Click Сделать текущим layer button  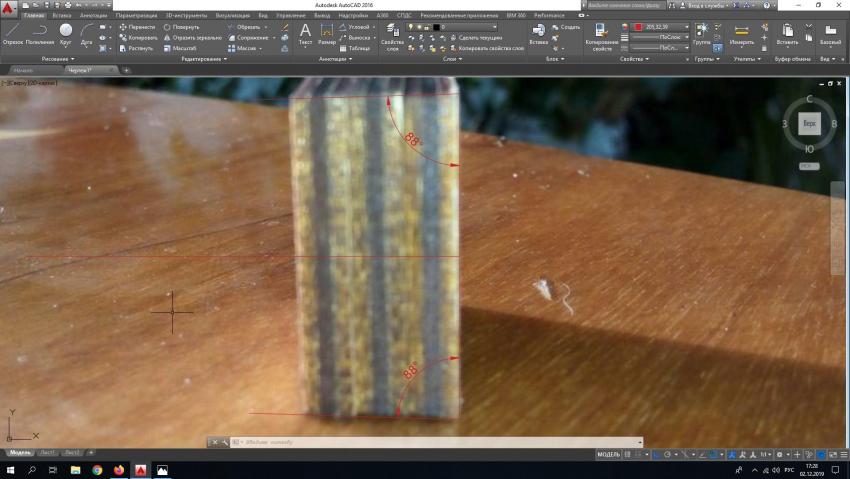[478, 37]
